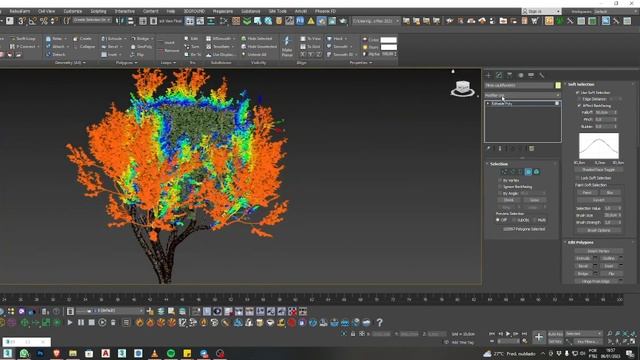Collapse the Selection rollout

[x=499, y=164]
